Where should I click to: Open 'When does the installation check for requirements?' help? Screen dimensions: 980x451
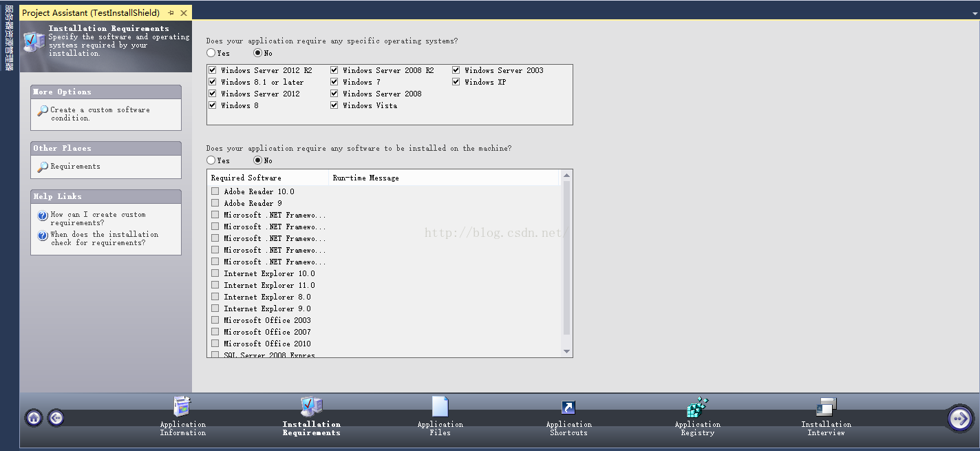click(x=105, y=238)
